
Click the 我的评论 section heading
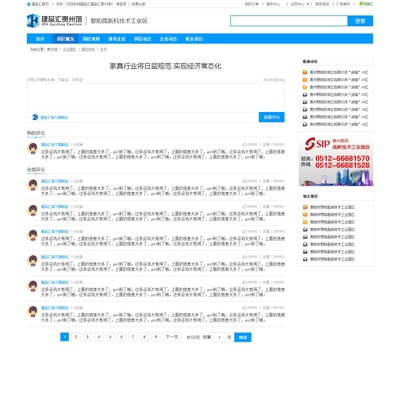click(x=36, y=133)
